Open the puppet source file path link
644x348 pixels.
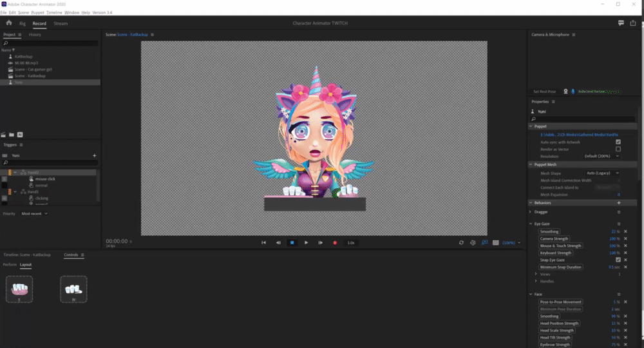coord(579,135)
